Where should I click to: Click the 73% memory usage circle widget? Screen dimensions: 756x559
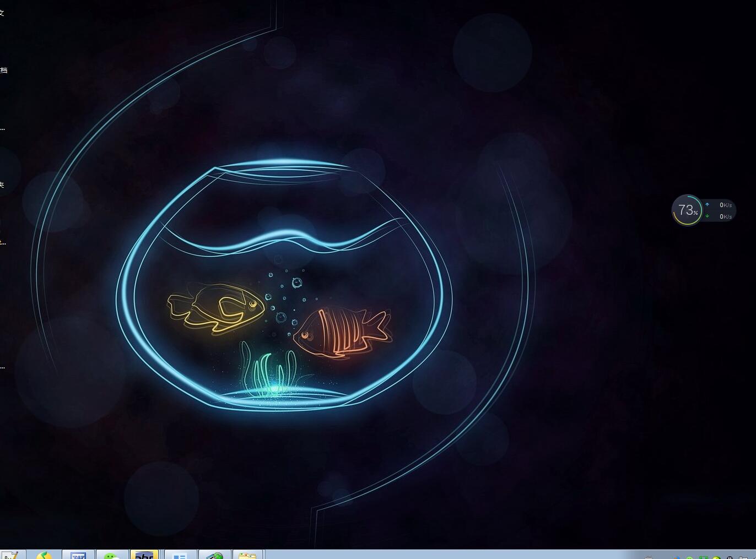click(x=687, y=210)
